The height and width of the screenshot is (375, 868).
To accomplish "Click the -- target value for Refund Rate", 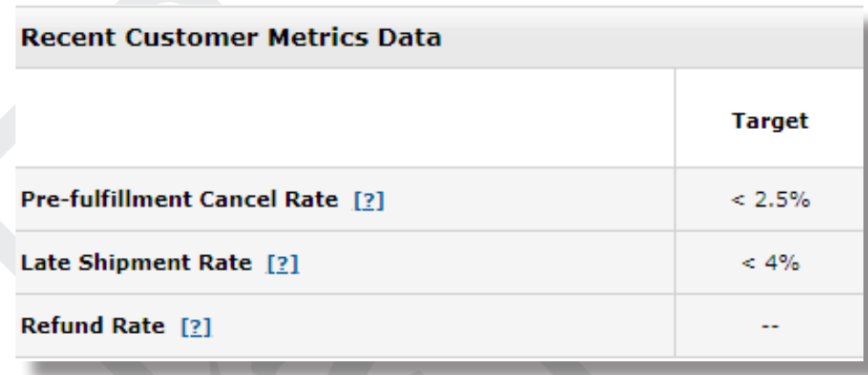I will pos(770,326).
